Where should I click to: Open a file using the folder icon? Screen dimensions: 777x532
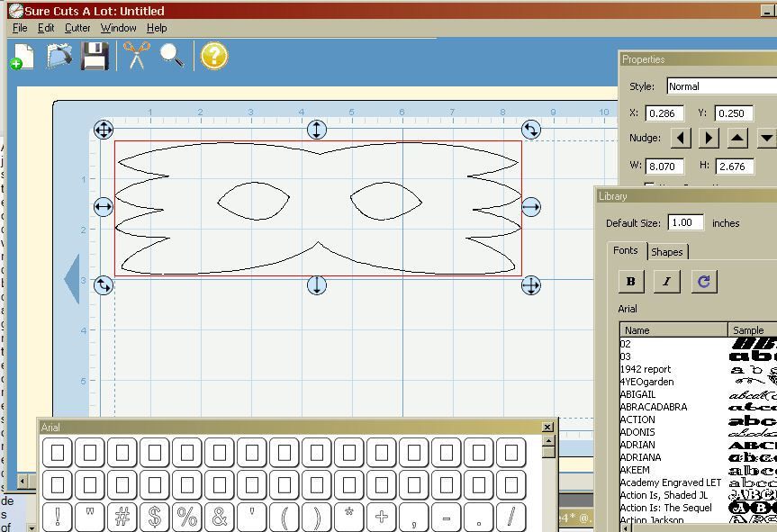[x=59, y=56]
